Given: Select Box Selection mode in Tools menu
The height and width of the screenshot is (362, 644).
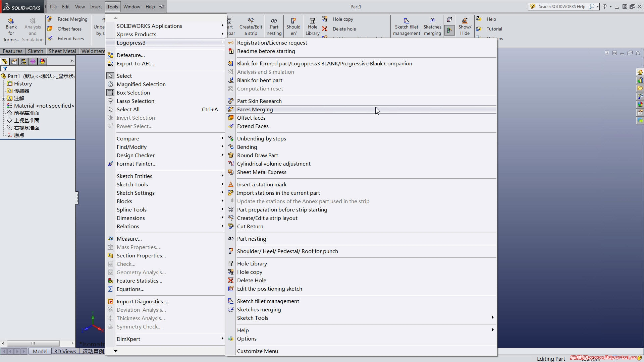Looking at the screenshot, I should pyautogui.click(x=133, y=93).
